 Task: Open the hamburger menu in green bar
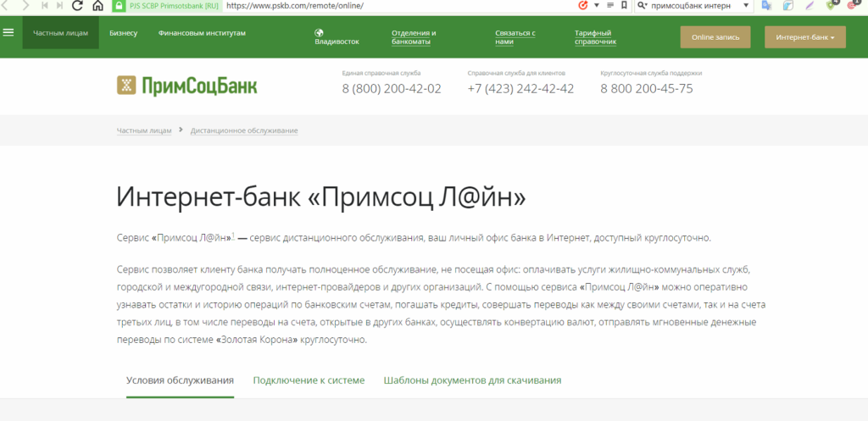8,33
